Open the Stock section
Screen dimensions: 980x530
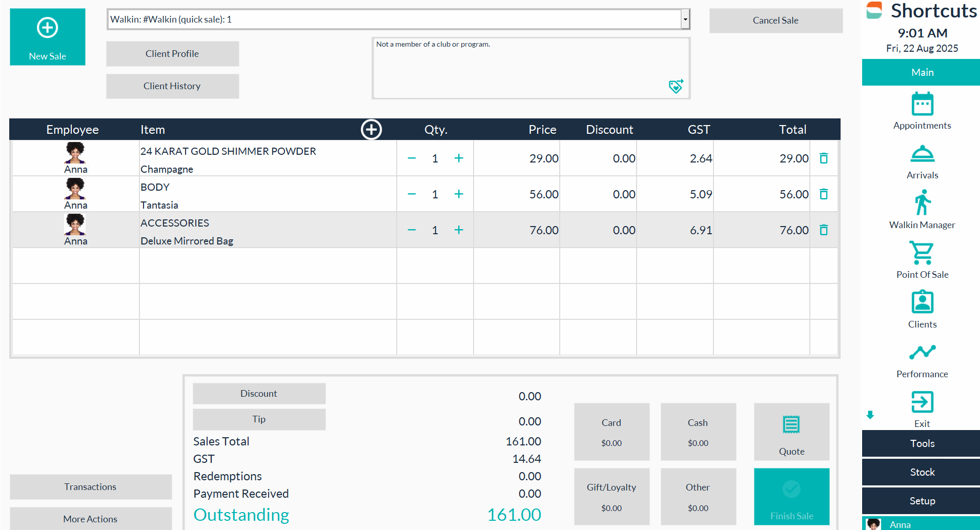(921, 472)
